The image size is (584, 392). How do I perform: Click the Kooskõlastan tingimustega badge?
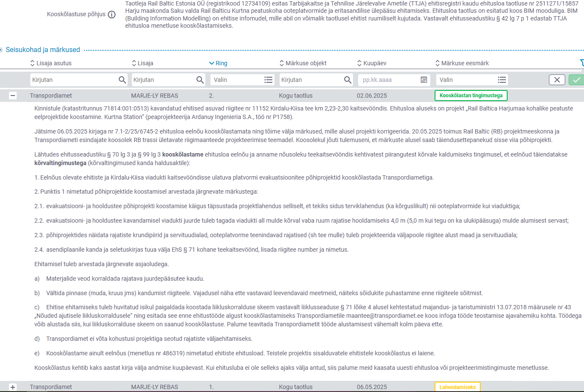(x=471, y=96)
